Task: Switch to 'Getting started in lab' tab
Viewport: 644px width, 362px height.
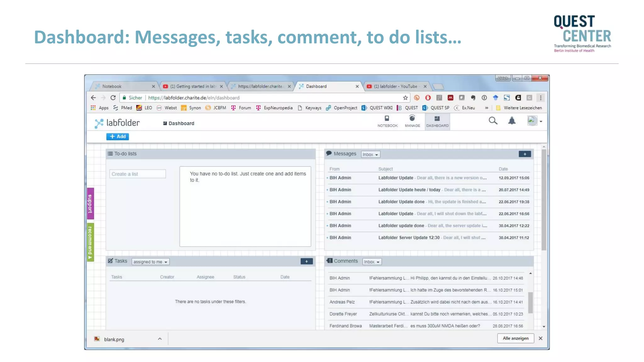Action: pos(192,86)
